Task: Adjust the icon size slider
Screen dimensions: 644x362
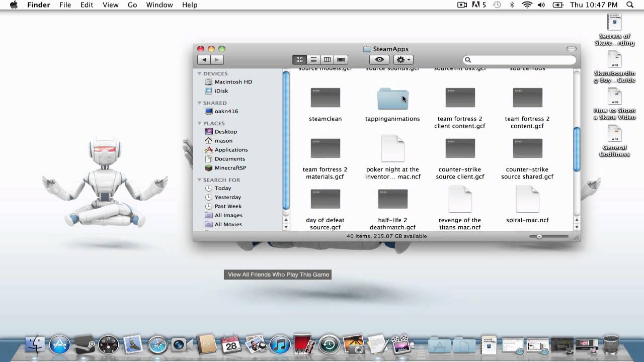Action: click(x=539, y=236)
